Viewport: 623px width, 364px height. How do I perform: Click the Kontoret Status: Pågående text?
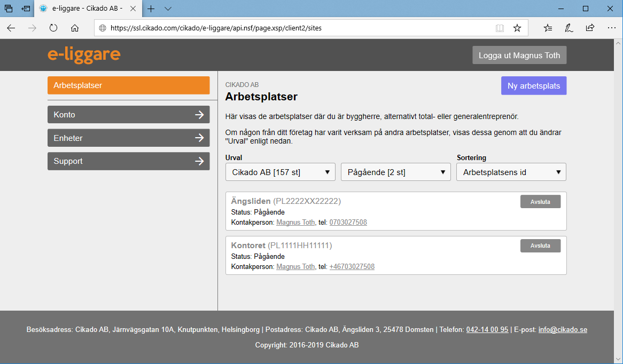(258, 256)
